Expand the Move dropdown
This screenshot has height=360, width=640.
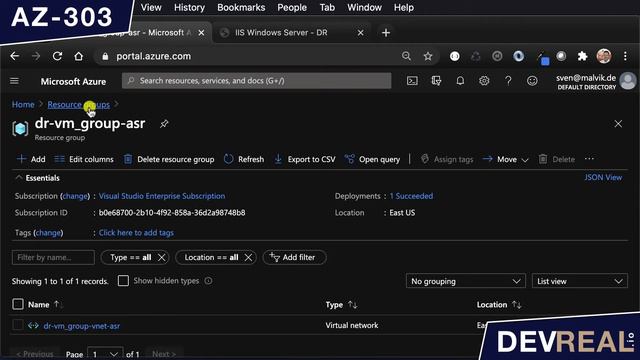(x=506, y=159)
